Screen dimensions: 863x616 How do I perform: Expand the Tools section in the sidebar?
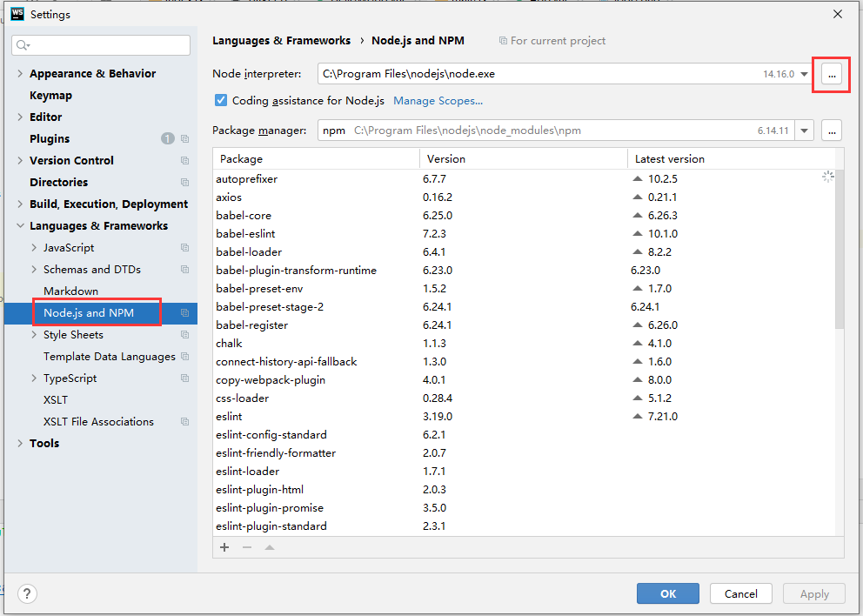[x=21, y=443]
